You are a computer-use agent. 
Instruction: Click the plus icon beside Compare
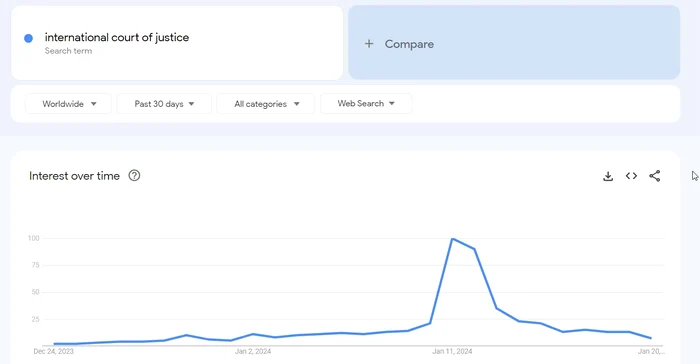369,44
